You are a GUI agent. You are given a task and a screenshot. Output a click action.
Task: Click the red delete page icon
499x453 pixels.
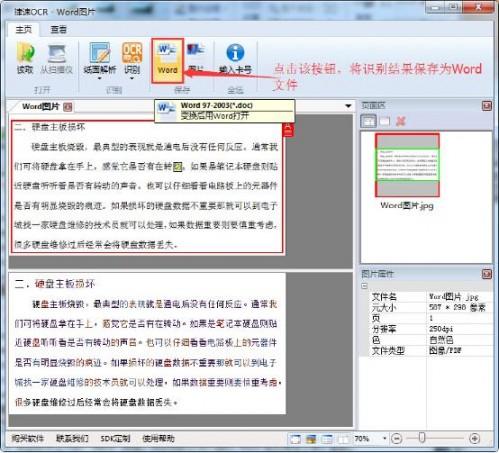coord(400,121)
